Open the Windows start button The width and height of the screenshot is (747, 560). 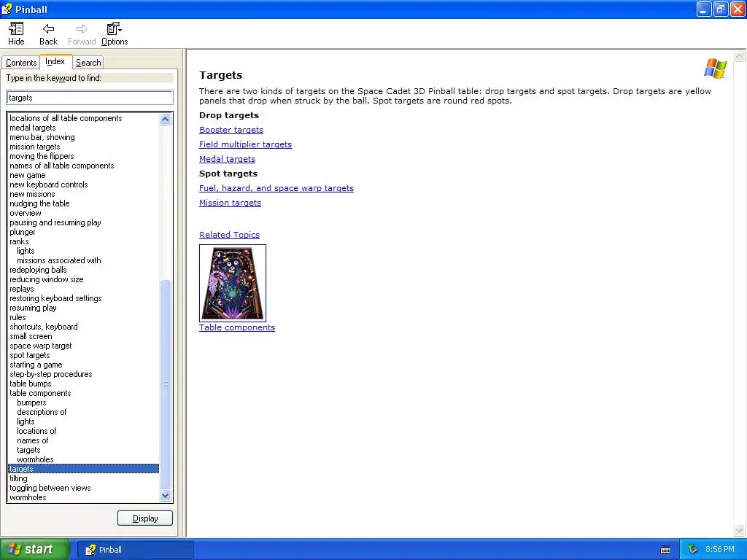point(34,549)
